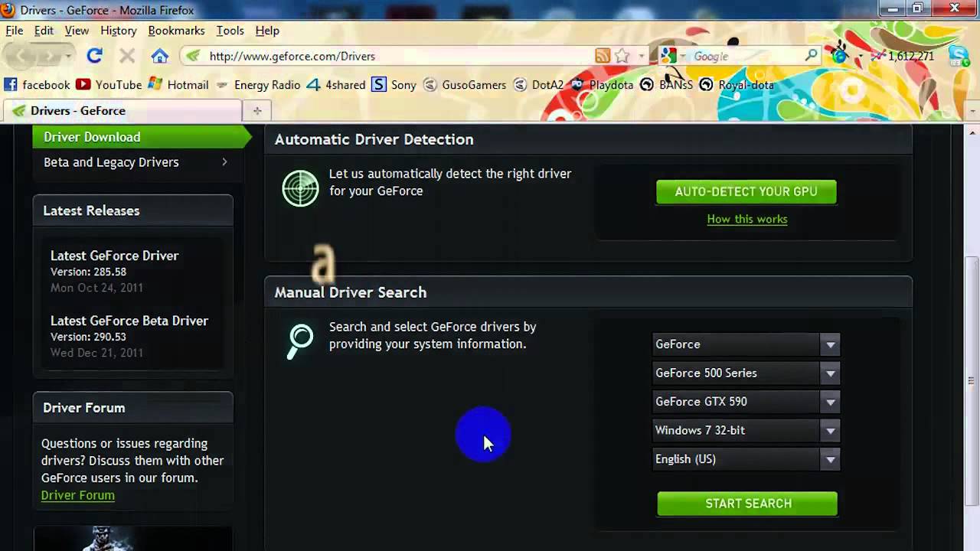The height and width of the screenshot is (551, 980).
Task: Open the Playdota bookmark
Action: 602,85
